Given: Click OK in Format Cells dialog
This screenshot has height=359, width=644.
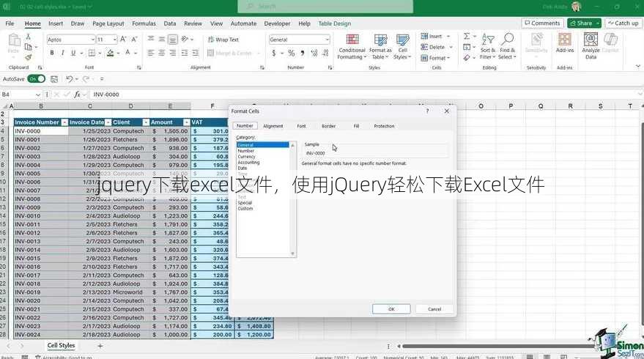Looking at the screenshot, I should coord(391,309).
